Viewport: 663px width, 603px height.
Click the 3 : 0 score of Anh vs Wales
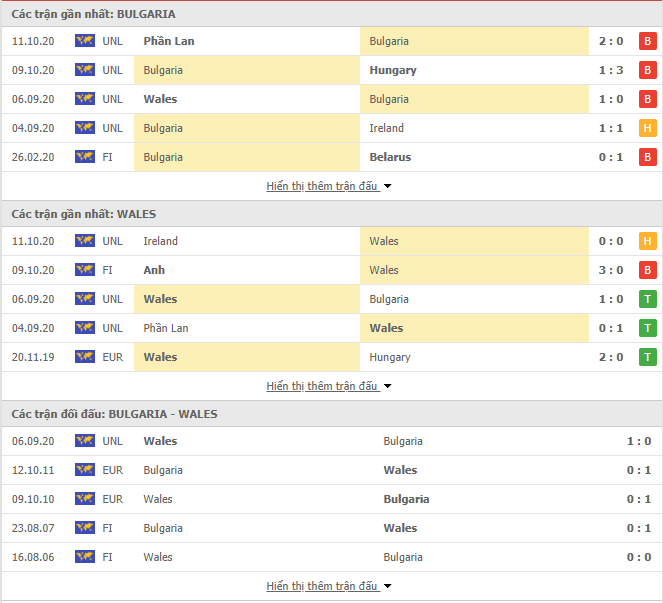611,270
